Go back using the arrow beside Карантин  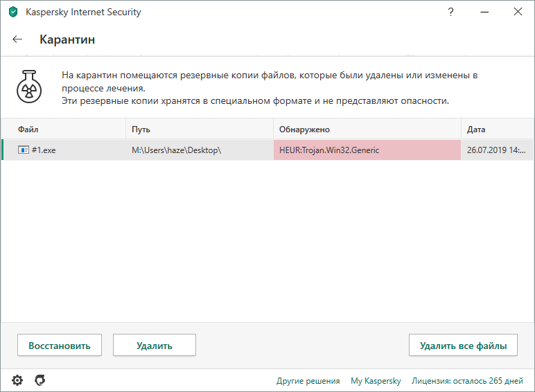click(17, 39)
